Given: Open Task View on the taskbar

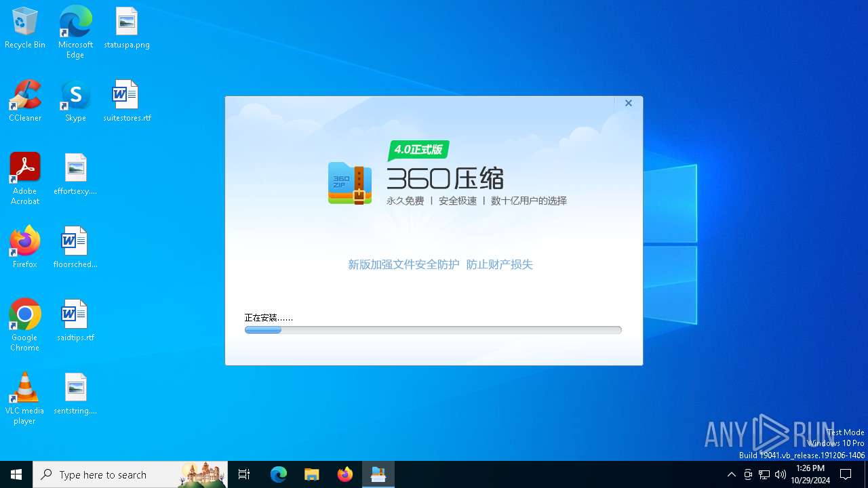Looking at the screenshot, I should tap(244, 474).
